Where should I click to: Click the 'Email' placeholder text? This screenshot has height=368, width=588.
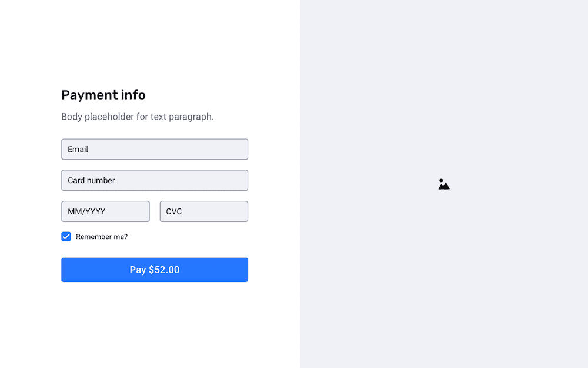tap(78, 149)
